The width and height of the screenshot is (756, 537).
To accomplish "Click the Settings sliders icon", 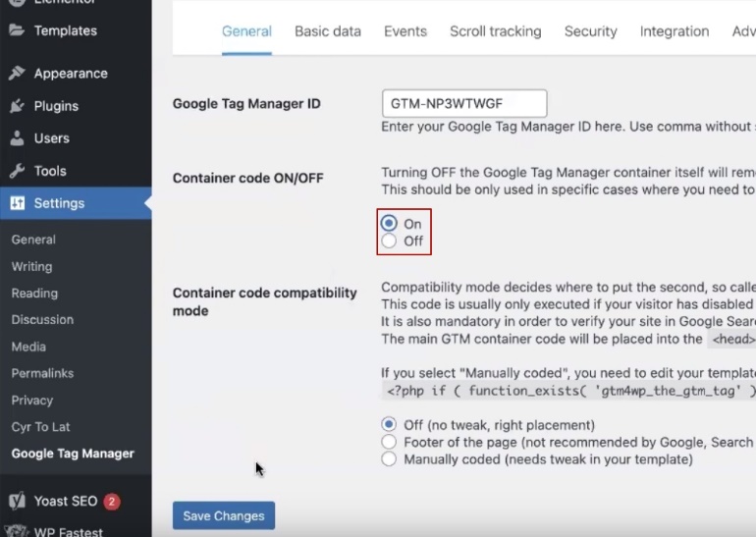I will (17, 203).
